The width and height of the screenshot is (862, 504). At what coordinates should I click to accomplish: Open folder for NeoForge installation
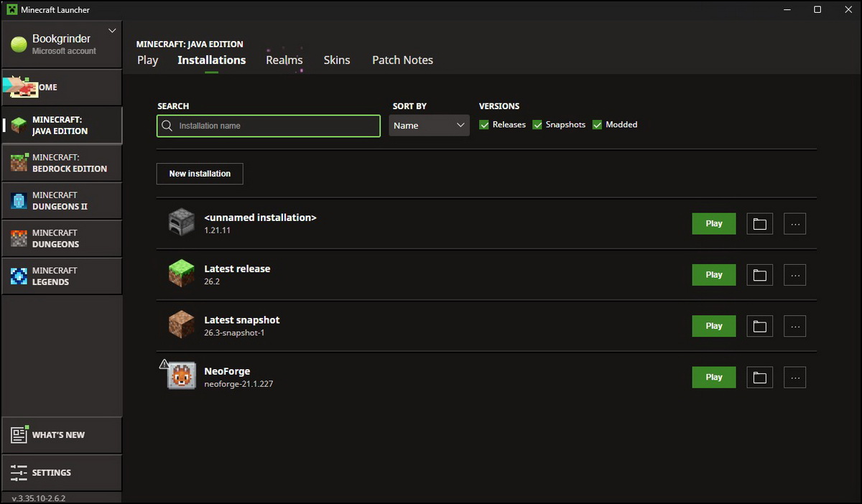click(760, 378)
